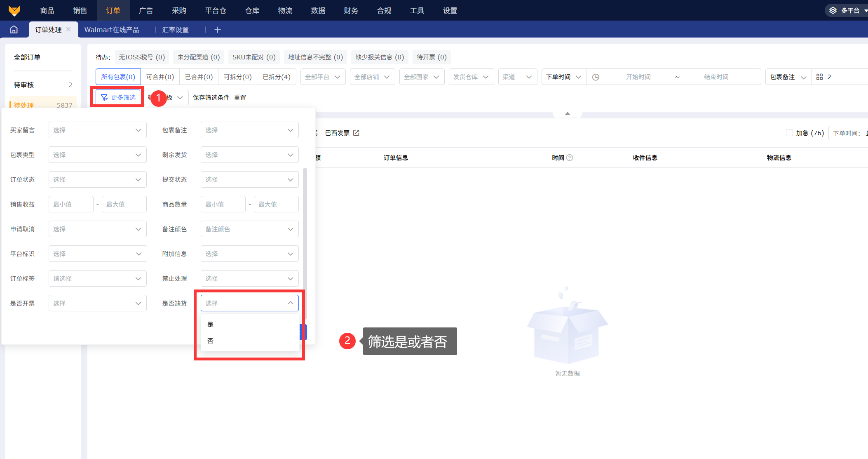Screen dimensions: 868x459
Task: Open the 订单状态 select dropdown
Action: point(98,179)
